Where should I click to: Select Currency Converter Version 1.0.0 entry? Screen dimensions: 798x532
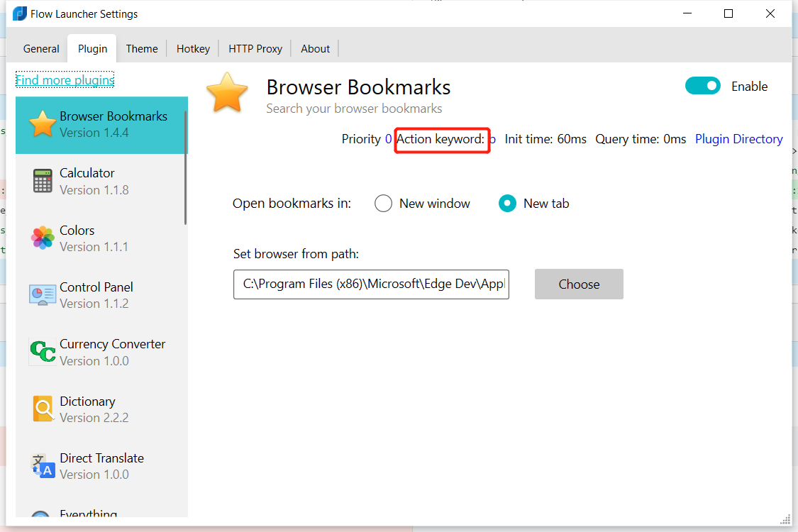pyautogui.click(x=101, y=353)
